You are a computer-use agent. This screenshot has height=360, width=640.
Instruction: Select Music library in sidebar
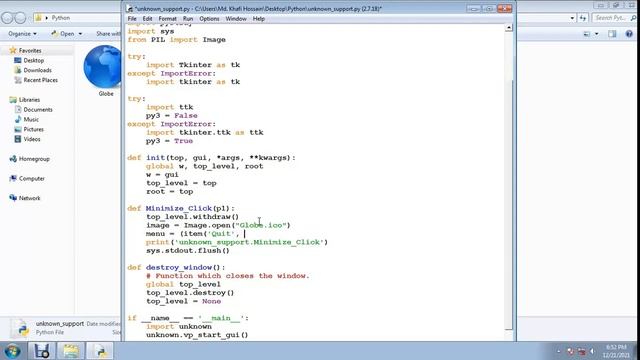[x=31, y=119]
